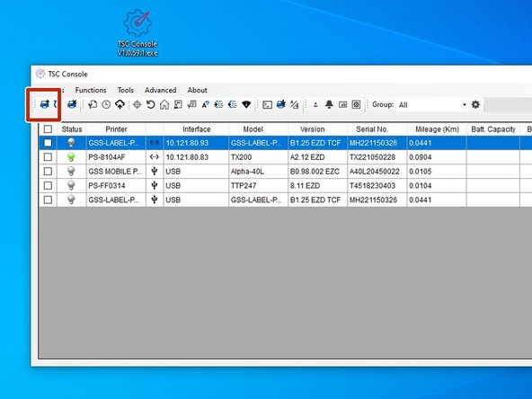Click the printer with pencil toolbar icon
Viewport: 532px width, 399px height.
pyautogui.click(x=72, y=104)
